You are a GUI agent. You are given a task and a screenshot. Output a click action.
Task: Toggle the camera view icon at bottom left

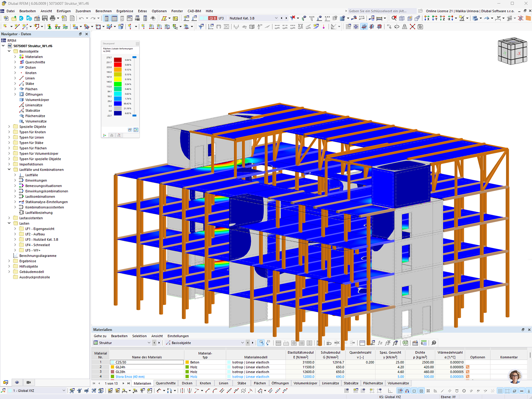pyautogui.click(x=28, y=382)
